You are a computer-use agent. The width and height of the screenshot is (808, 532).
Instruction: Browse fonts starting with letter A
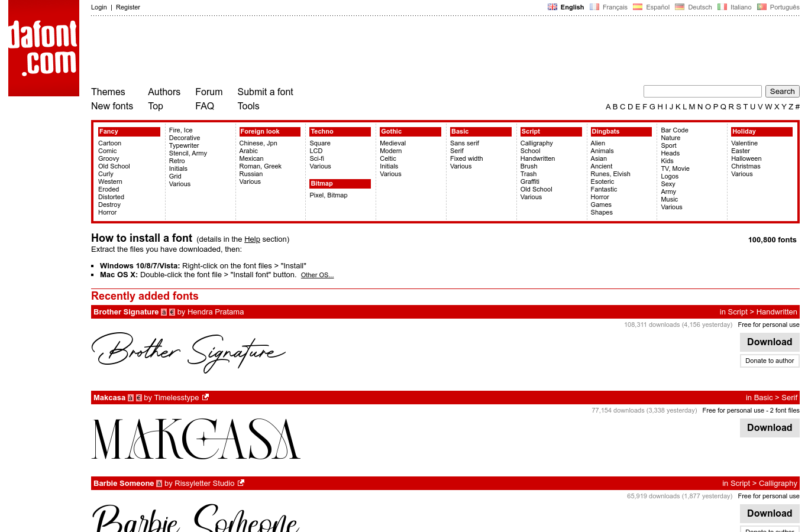coord(608,107)
